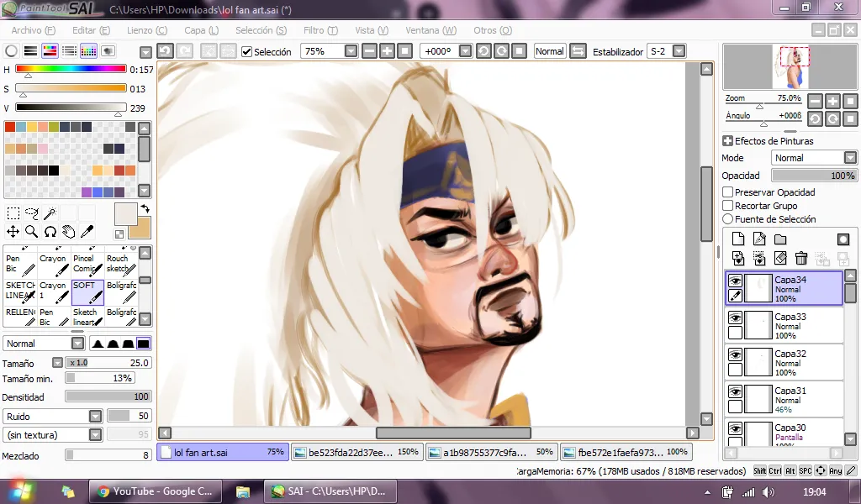Select the move layer tool
This screenshot has height=504, width=861.
(x=13, y=232)
